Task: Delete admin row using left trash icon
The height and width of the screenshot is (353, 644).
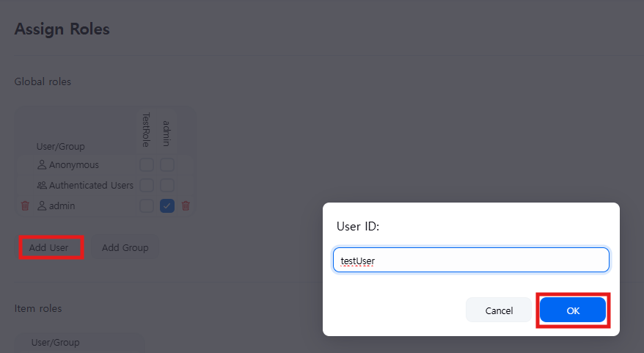Action: [x=25, y=205]
